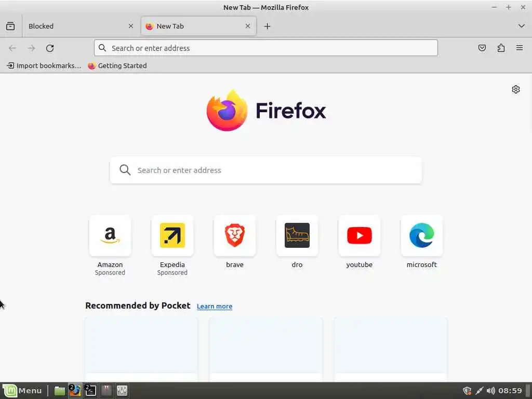Click the 08:59 clock in tray
The width and height of the screenshot is (532, 399).
coord(510,391)
